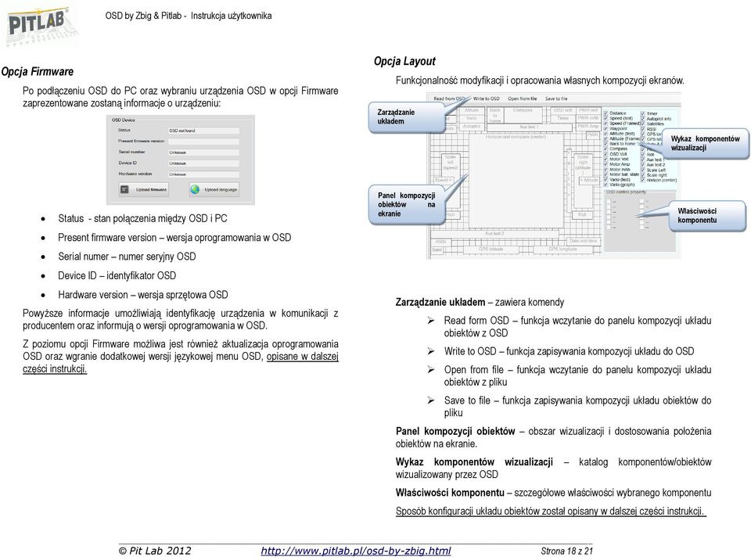Image resolution: width=751 pixels, height=560 pixels.
Task: Click 'Sposób konfiguracji układu obiektów' underlined sentence
Action: (551, 512)
